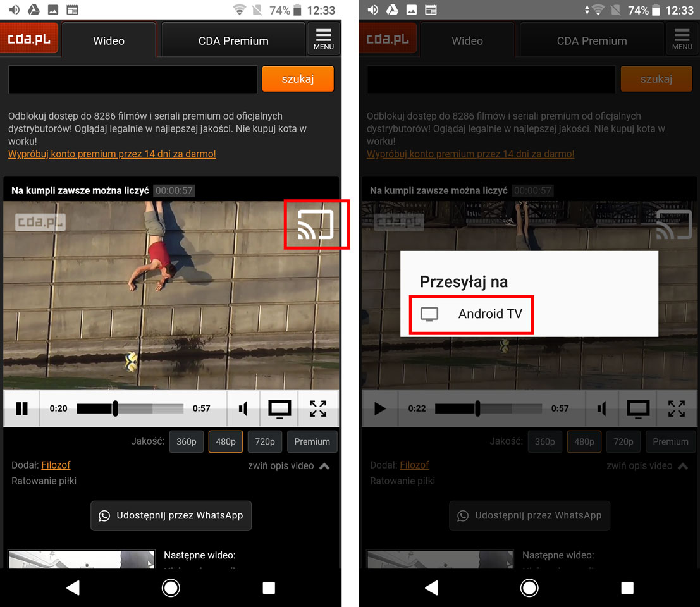Click szukaj button on right phone
700x607 pixels.
[x=656, y=79]
